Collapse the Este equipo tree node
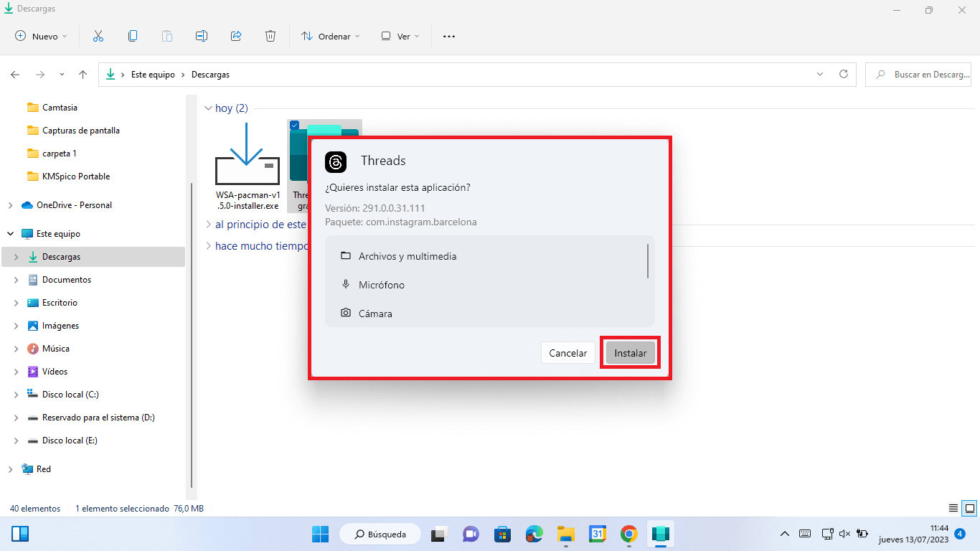Image resolution: width=980 pixels, height=551 pixels. tap(10, 234)
